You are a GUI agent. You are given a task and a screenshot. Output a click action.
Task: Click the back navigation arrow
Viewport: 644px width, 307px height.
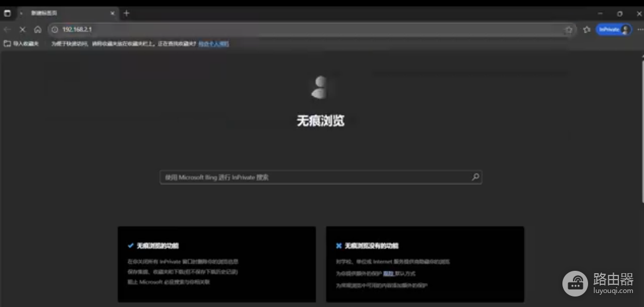point(8,30)
